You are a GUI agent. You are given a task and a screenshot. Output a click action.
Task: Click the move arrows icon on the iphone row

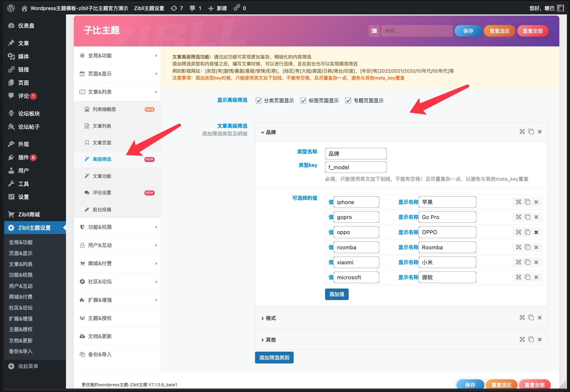click(x=518, y=202)
